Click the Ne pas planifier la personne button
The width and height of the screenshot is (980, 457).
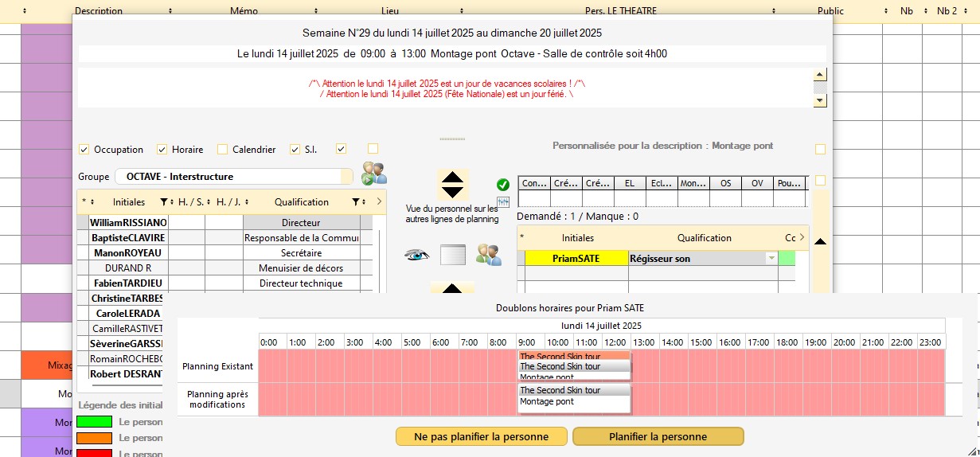pyautogui.click(x=482, y=436)
